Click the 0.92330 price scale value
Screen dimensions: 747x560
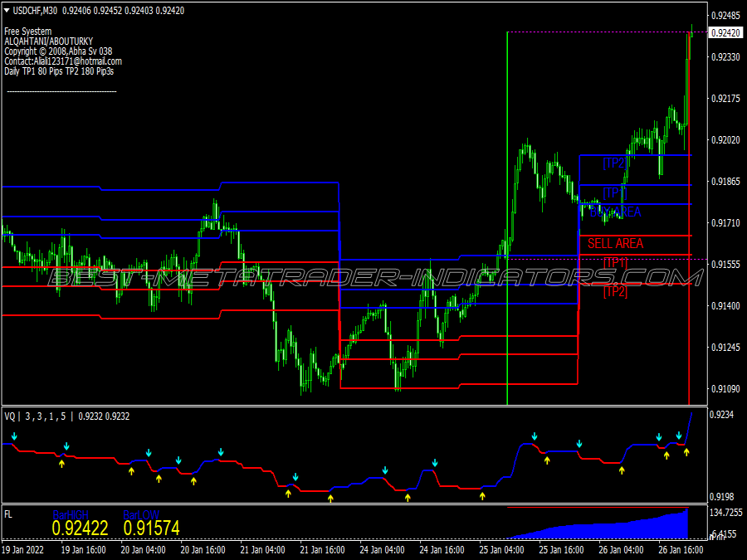click(725, 57)
